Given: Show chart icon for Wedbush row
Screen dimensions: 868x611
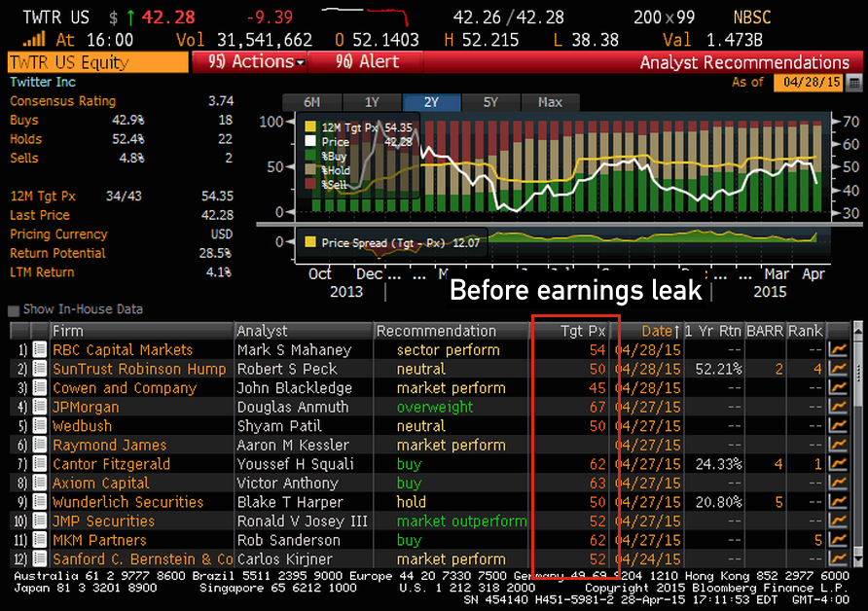Looking at the screenshot, I should click(838, 425).
